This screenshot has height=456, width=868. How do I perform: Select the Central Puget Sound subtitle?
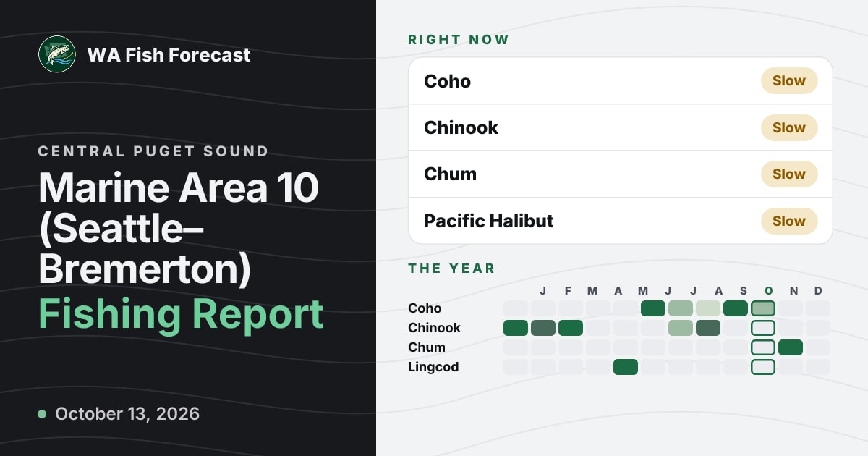[x=153, y=151]
